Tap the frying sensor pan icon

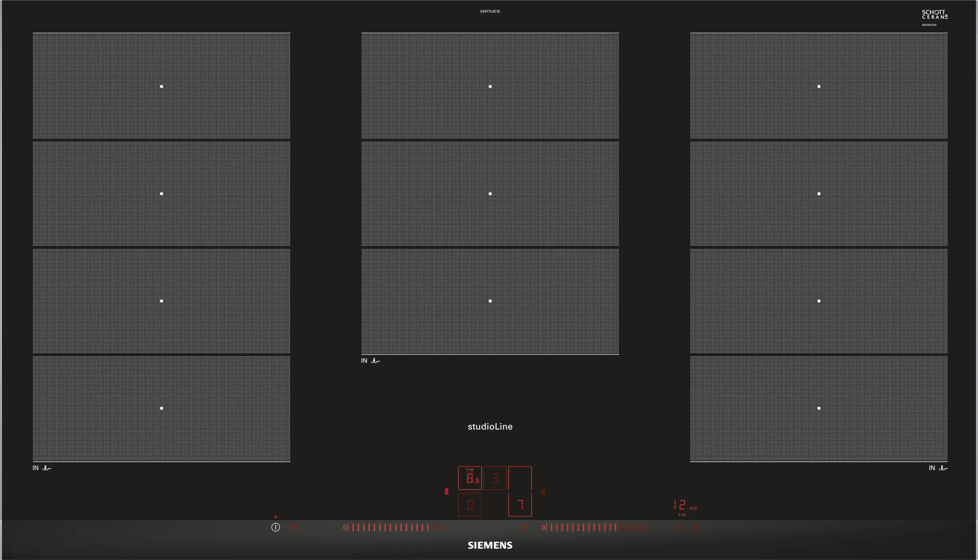click(x=524, y=528)
